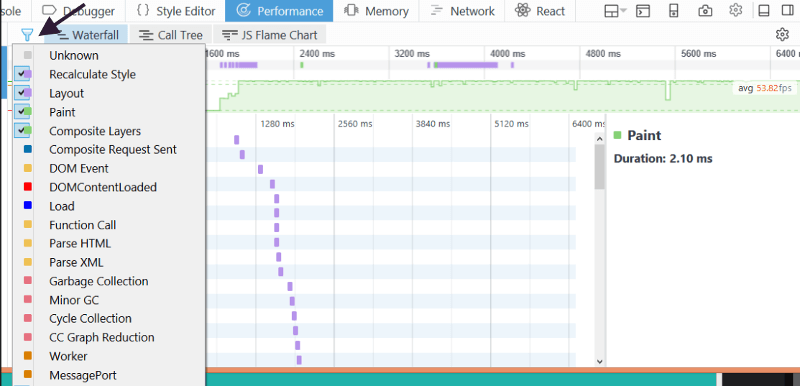Open the DevTools settings gear icon
This screenshot has width=800, height=386.
(x=735, y=11)
